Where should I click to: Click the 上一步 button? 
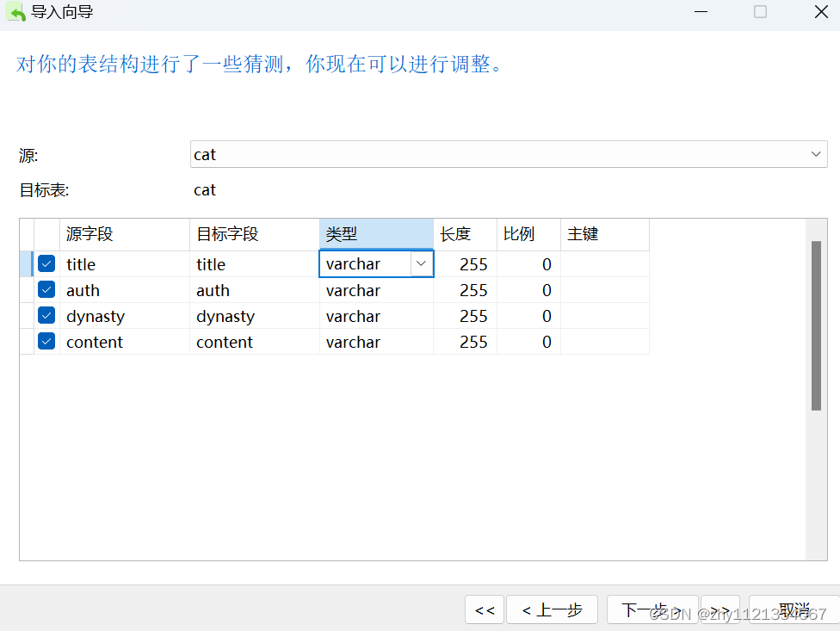552,609
